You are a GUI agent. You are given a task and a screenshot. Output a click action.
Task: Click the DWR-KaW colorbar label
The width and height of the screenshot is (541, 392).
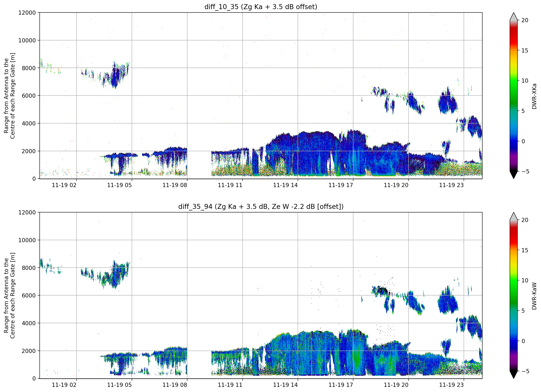click(534, 296)
